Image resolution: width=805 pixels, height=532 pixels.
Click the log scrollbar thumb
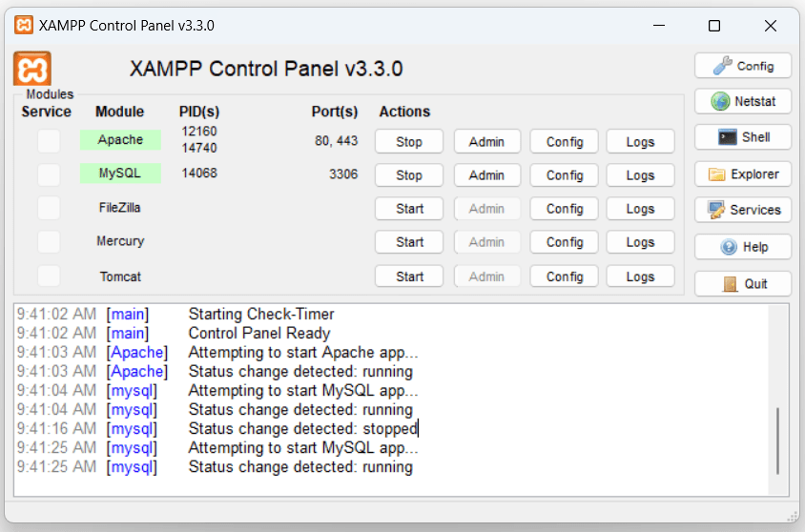point(777,440)
